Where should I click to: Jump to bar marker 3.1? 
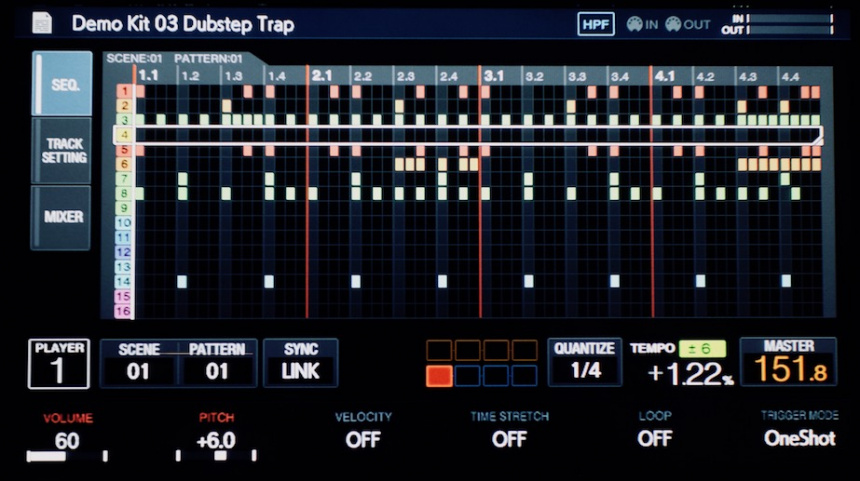(494, 75)
